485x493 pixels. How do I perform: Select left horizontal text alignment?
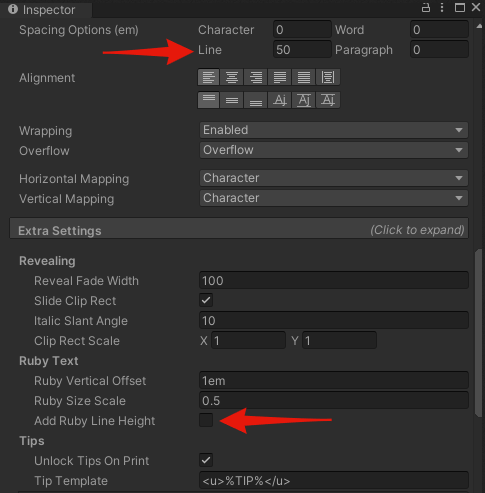[209, 77]
